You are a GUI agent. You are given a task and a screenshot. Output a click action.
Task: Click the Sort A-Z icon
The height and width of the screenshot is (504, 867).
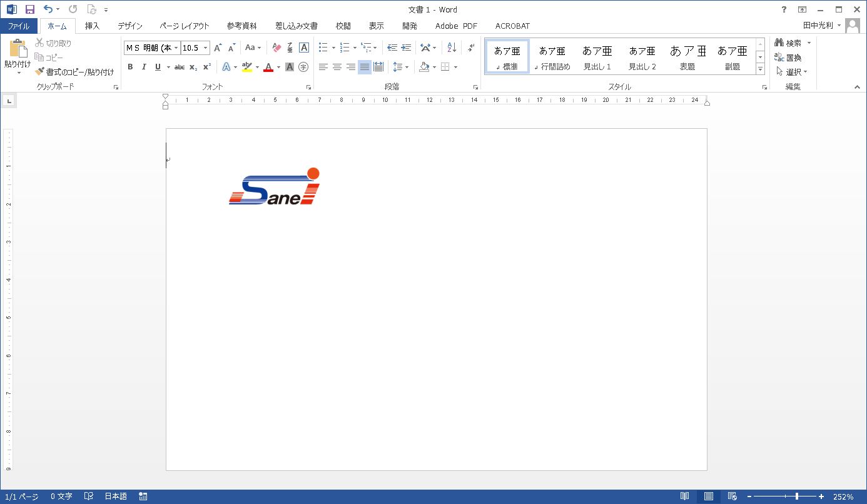(x=452, y=48)
